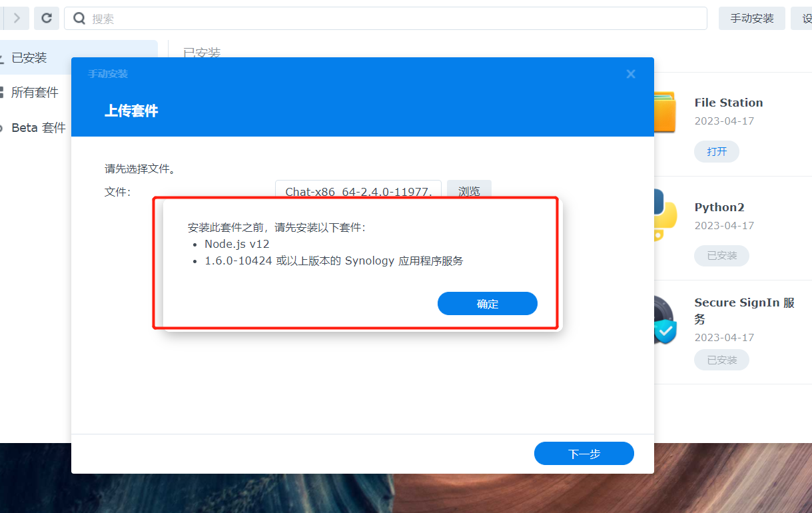Open the 手动安装 manual install button
Screen dimensions: 812x513
(x=752, y=19)
